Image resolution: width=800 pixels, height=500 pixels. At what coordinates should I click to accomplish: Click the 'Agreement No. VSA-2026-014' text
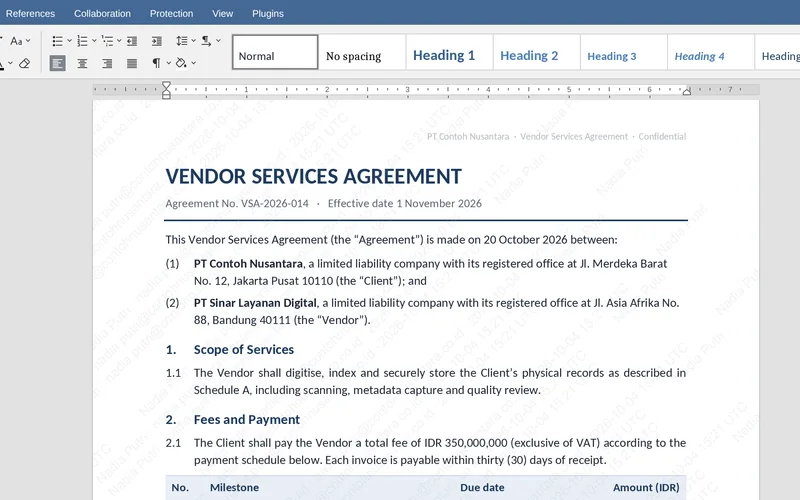coord(237,204)
